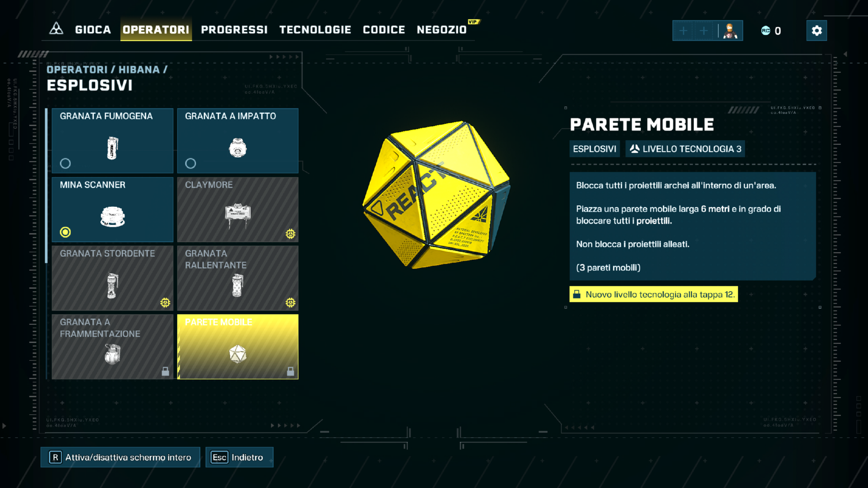Click the RC currency icon
868x488 pixels.
(766, 30)
